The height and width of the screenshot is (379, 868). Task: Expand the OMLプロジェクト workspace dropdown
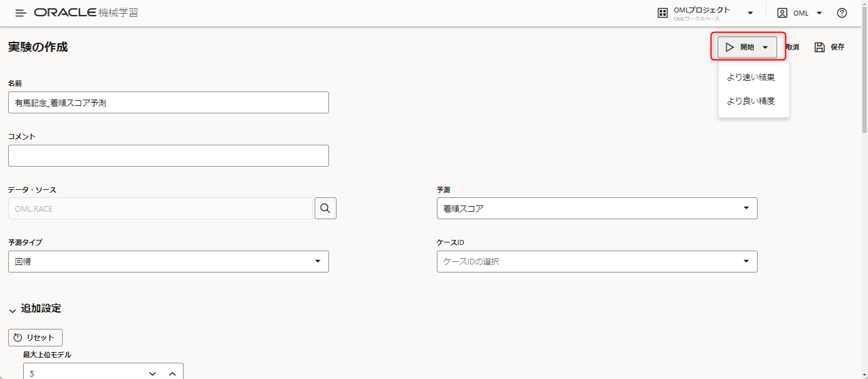(750, 13)
